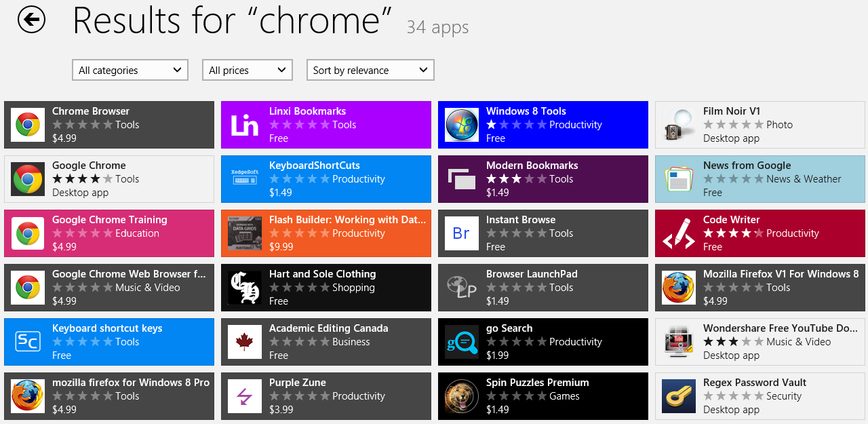Open the All categories dropdown

click(130, 70)
